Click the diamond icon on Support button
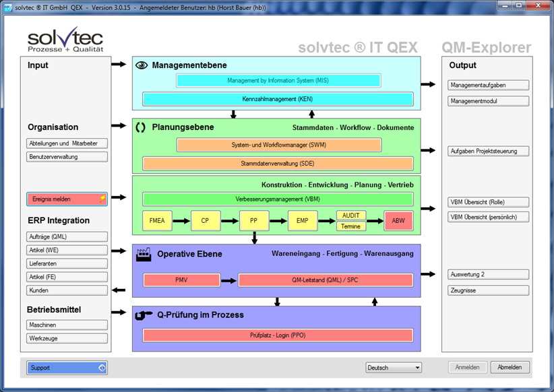 coord(102,368)
